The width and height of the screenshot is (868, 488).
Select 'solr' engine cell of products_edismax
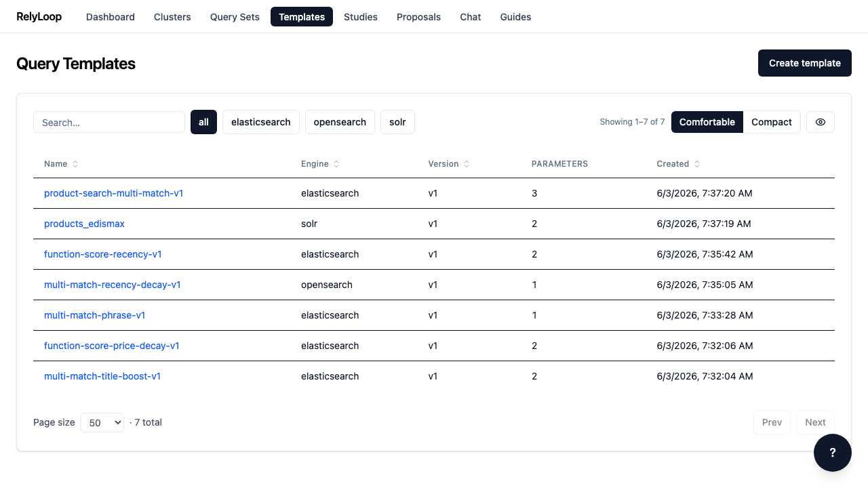[309, 224]
